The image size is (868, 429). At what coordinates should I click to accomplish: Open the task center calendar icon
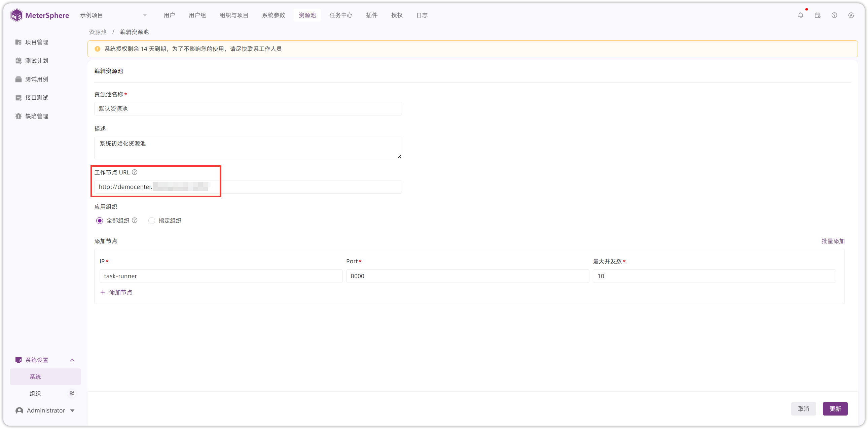tap(818, 15)
